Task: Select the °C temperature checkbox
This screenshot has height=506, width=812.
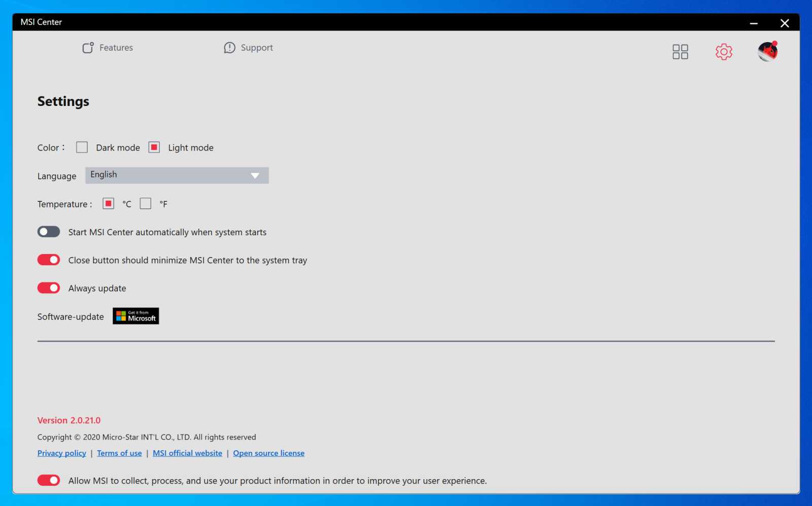Action: (x=108, y=203)
